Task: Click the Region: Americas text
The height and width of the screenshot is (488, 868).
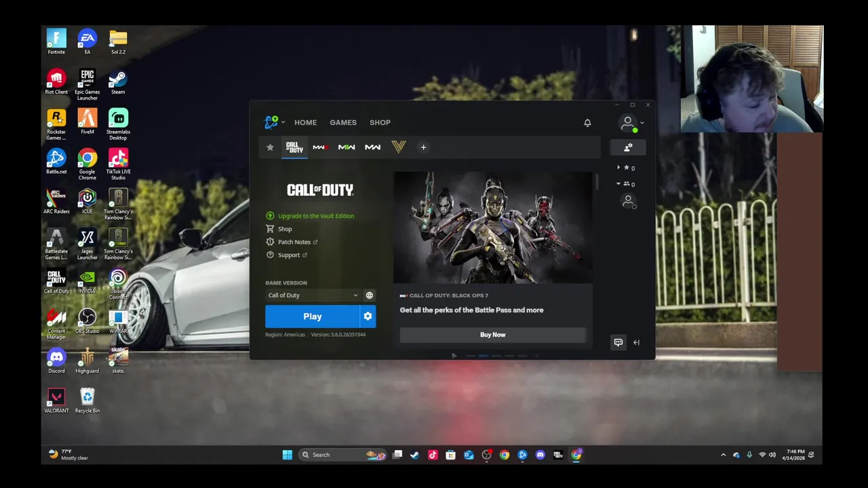Action: [x=285, y=335]
